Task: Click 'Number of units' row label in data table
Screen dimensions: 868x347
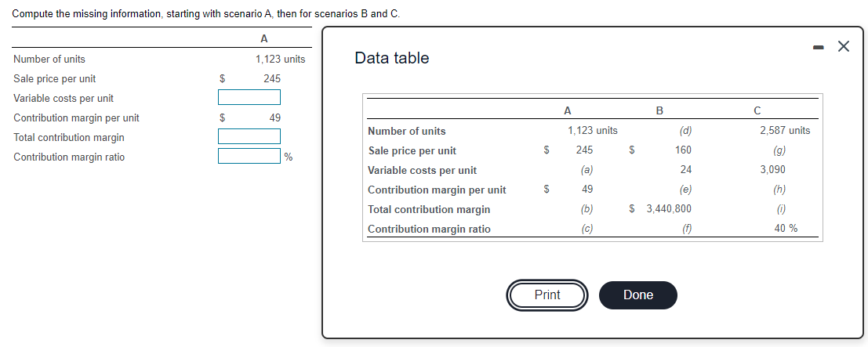Action: (x=406, y=131)
